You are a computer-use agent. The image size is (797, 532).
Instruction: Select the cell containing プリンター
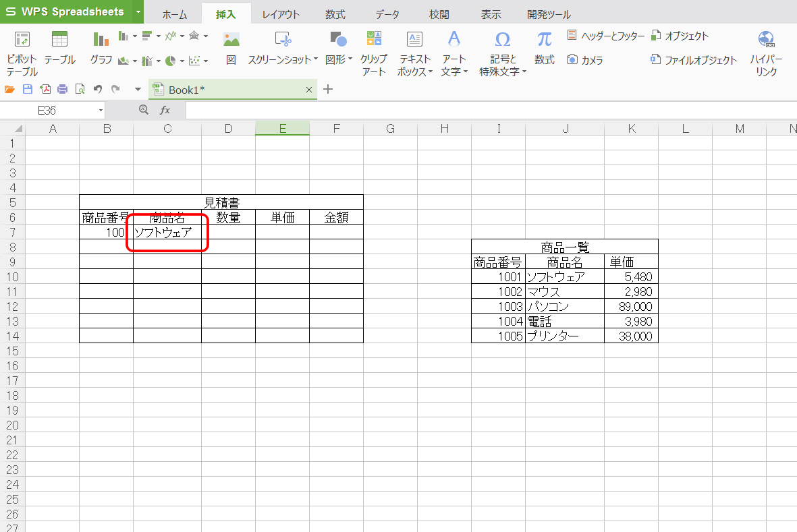coord(565,336)
